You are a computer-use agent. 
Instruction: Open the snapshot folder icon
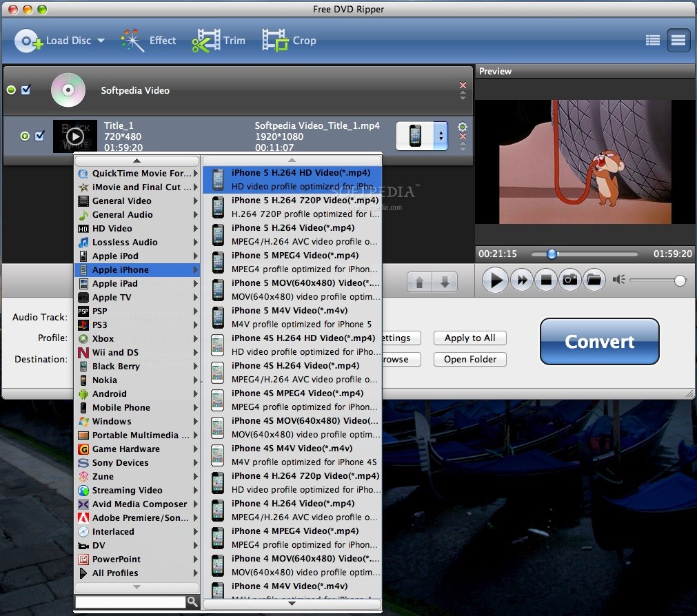[x=594, y=280]
